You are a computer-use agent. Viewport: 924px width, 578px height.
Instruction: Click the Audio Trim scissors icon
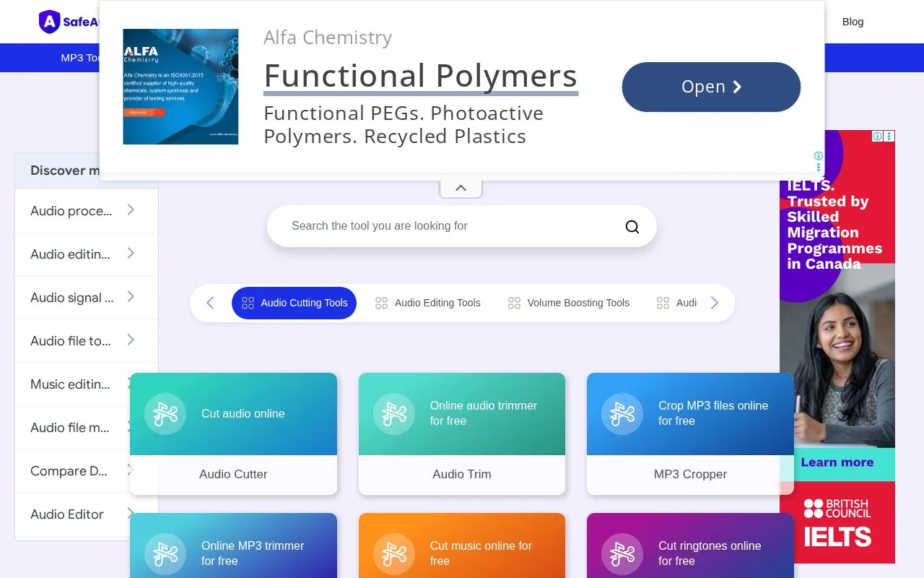coord(394,414)
